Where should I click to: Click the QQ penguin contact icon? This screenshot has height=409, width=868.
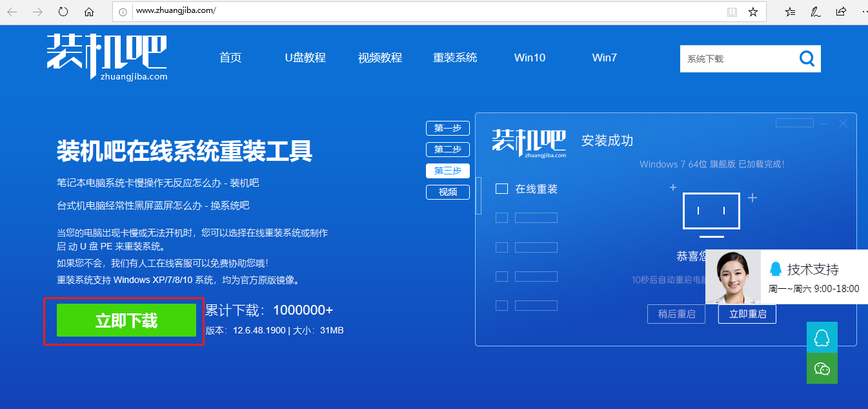click(822, 338)
